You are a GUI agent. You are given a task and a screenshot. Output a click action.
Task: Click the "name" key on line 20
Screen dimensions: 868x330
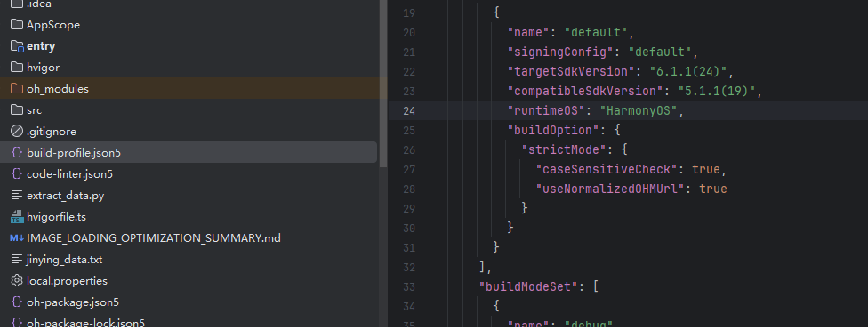click(528, 33)
